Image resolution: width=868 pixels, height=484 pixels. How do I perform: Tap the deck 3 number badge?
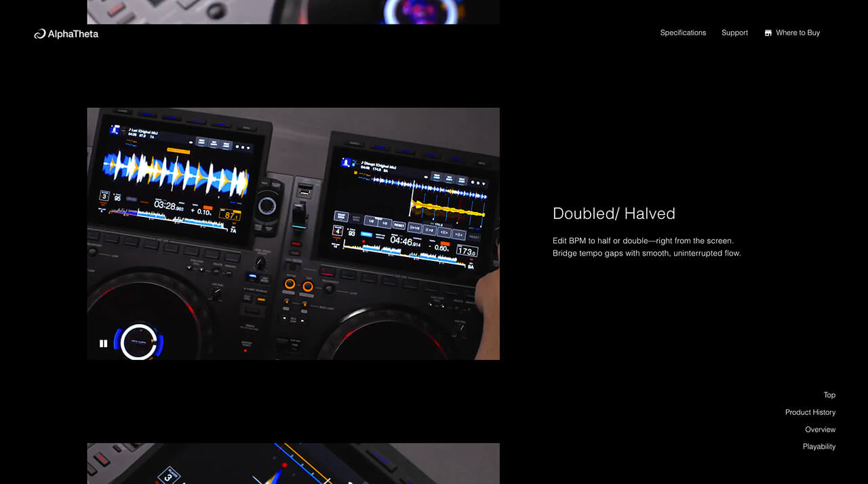(x=104, y=197)
